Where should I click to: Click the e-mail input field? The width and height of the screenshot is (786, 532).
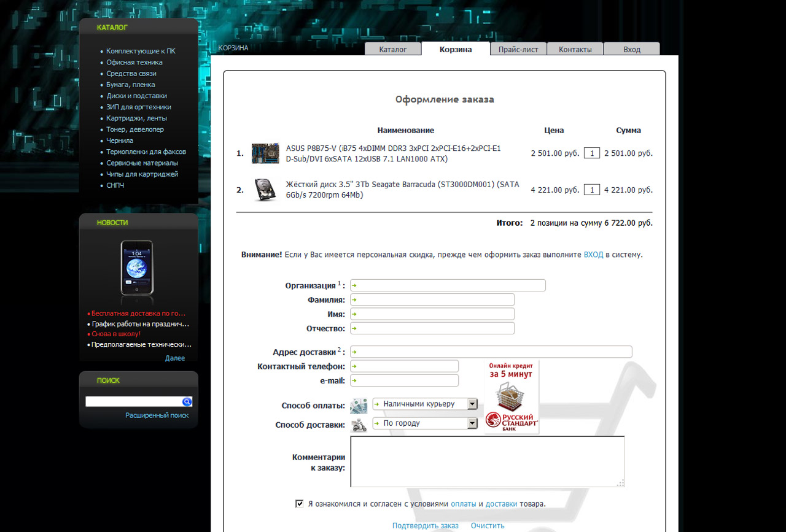[x=404, y=380]
